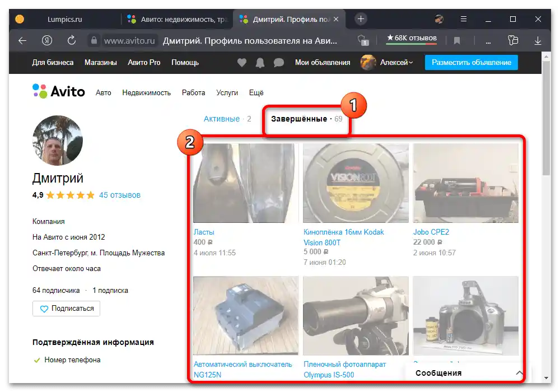Open Автоматический выключатель NG125N link
The width and height of the screenshot is (560, 392).
pos(243,370)
